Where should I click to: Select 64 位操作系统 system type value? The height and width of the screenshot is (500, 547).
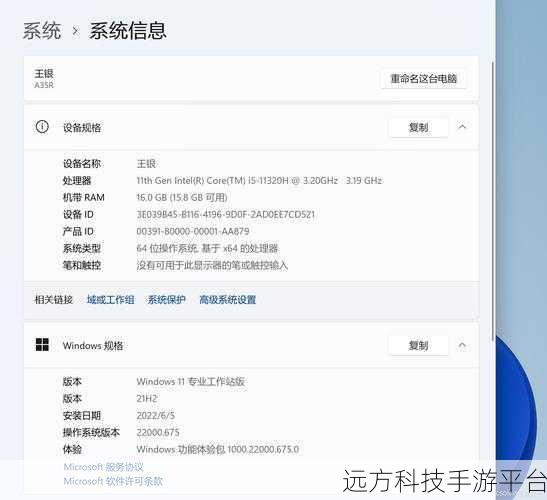(207, 248)
